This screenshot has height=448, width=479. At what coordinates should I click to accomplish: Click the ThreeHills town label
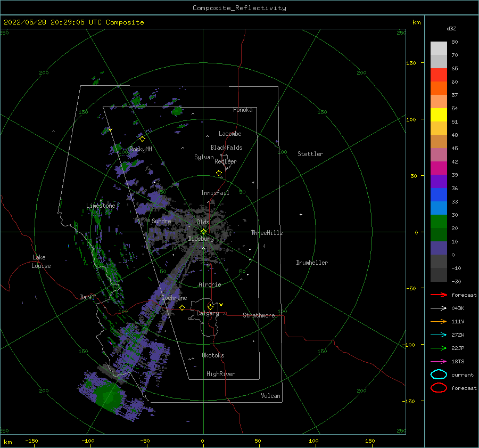(267, 233)
